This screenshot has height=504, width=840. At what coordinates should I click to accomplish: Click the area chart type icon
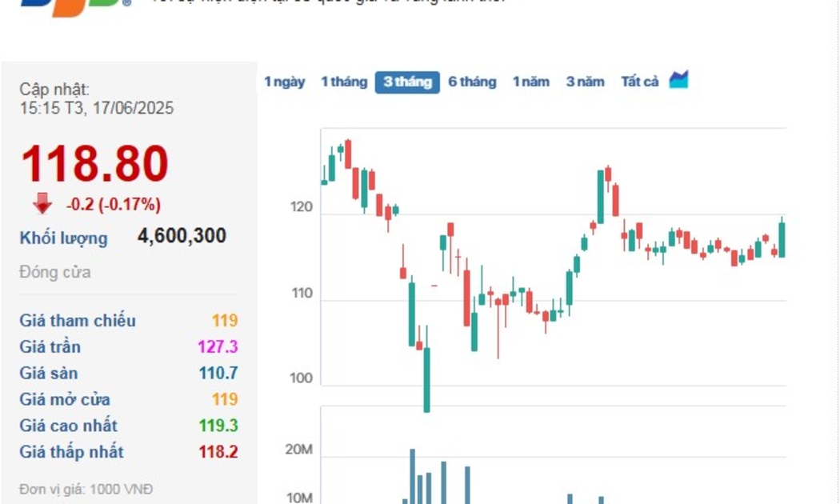678,80
